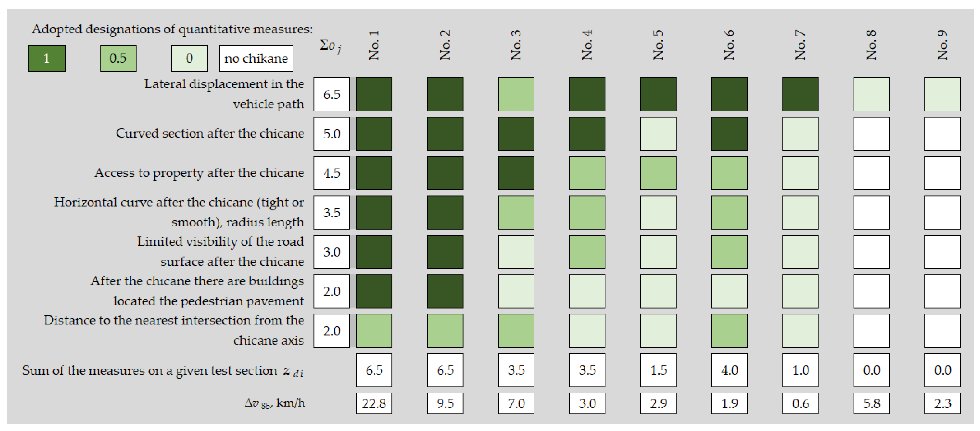Select the 0.5 legend swatch
Screen dimensions: 980x431
(118, 58)
